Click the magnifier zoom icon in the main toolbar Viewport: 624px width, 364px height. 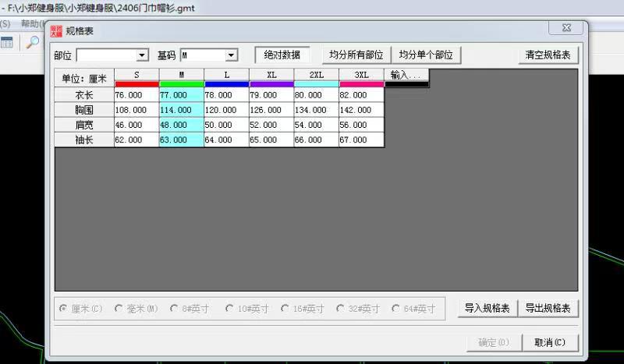[x=33, y=42]
